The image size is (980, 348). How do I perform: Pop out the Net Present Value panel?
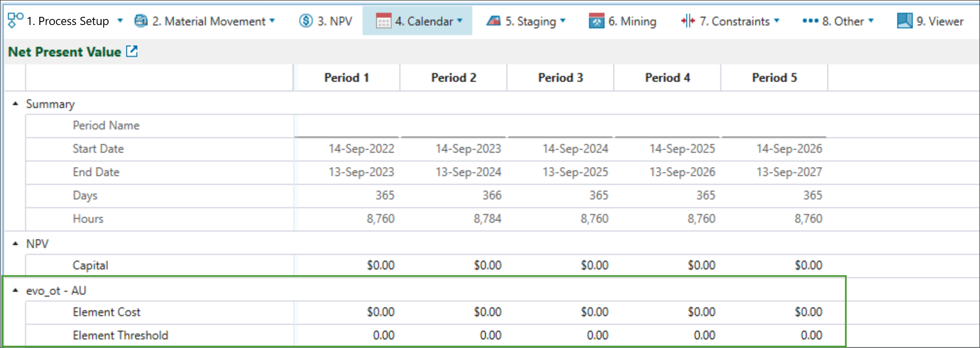[x=132, y=51]
